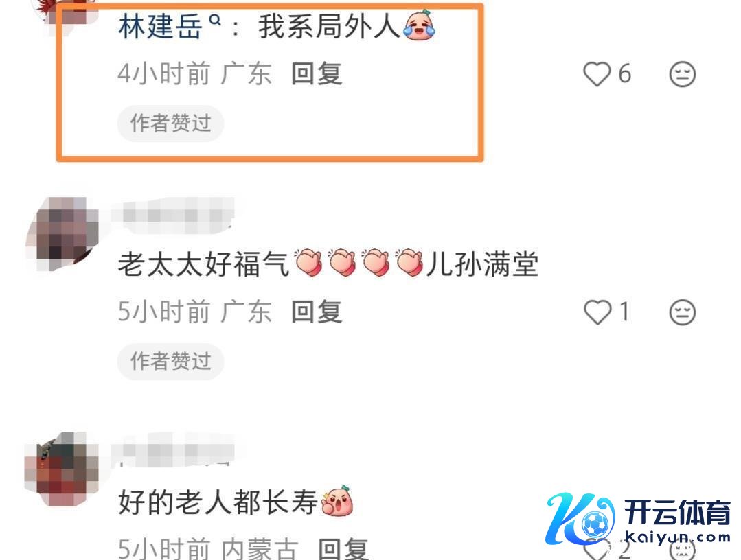Image resolution: width=741 pixels, height=560 pixels.
Task: Open the blurred avatar of the 老太太好福气 commenter
Action: pyautogui.click(x=62, y=233)
